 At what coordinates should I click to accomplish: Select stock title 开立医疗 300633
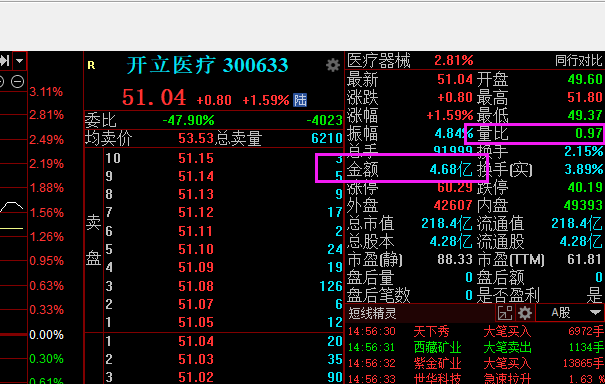[207, 65]
